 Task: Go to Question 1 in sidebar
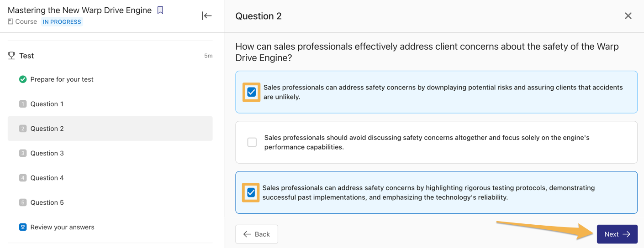(x=110, y=104)
